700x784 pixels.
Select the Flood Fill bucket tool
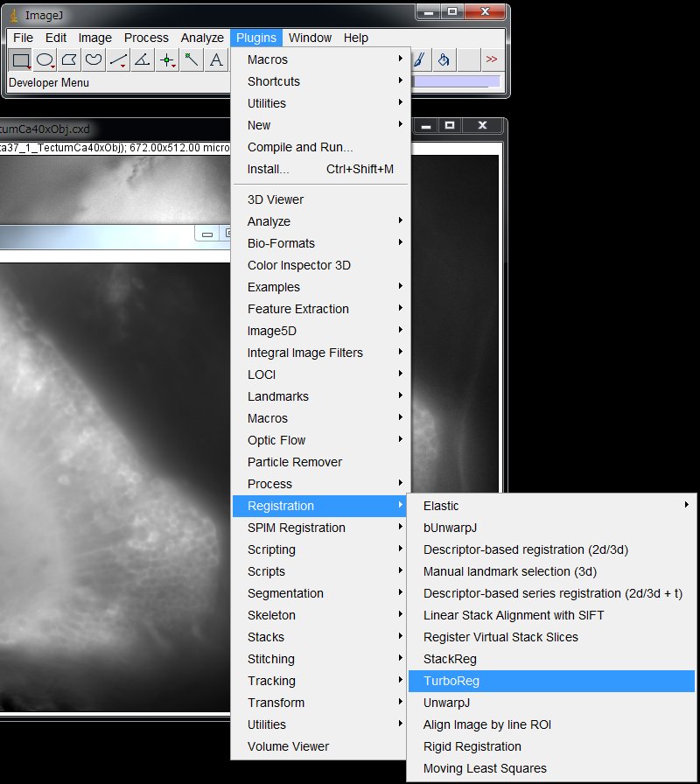[x=444, y=60]
